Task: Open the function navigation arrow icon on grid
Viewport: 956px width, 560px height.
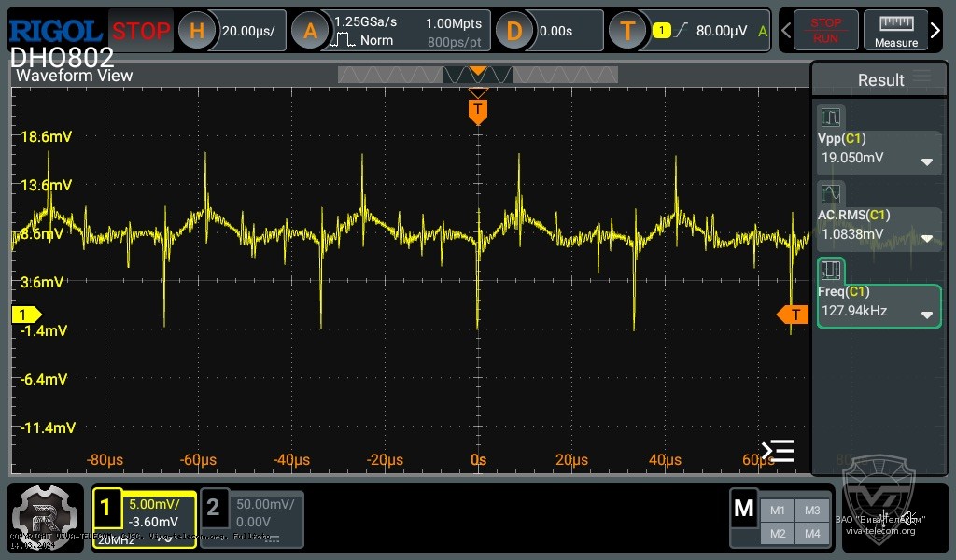Action: 778,451
